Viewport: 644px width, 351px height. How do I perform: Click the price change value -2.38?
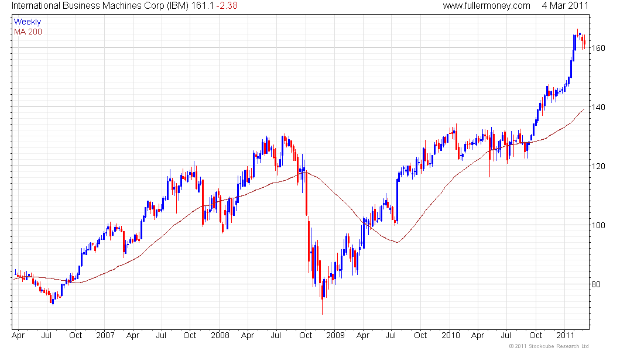(x=227, y=6)
